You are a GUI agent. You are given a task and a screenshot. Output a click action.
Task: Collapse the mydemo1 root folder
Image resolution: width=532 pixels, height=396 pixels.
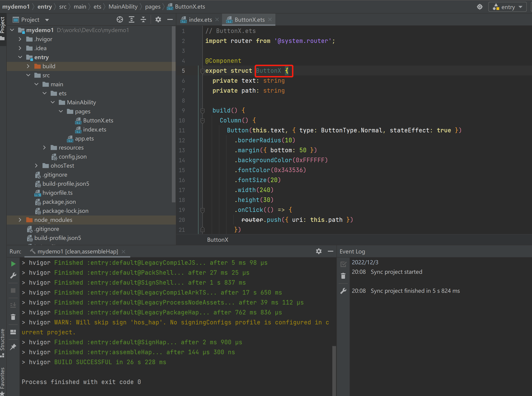(x=12, y=30)
